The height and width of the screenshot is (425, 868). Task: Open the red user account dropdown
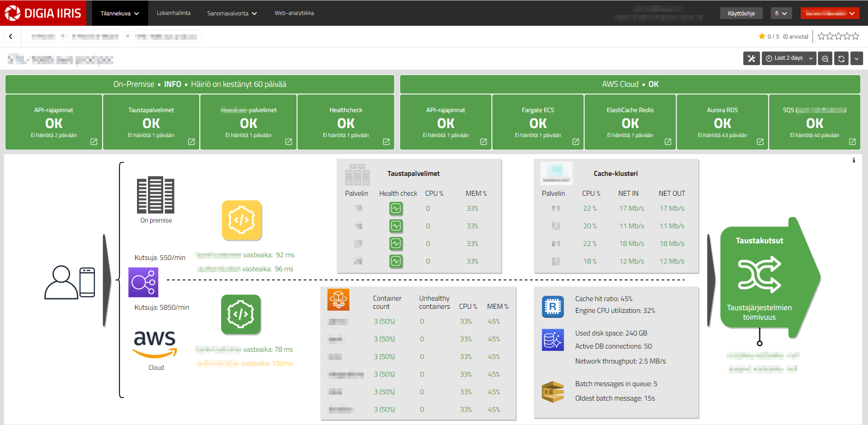(830, 13)
